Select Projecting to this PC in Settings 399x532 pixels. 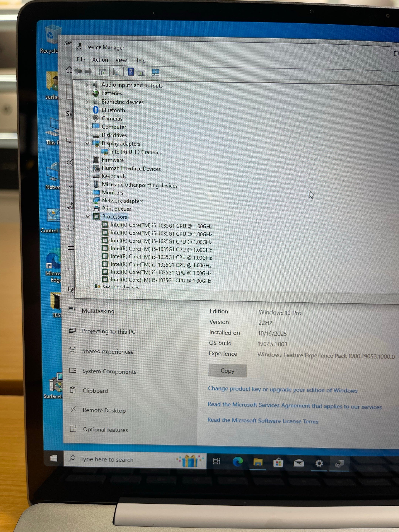109,331
